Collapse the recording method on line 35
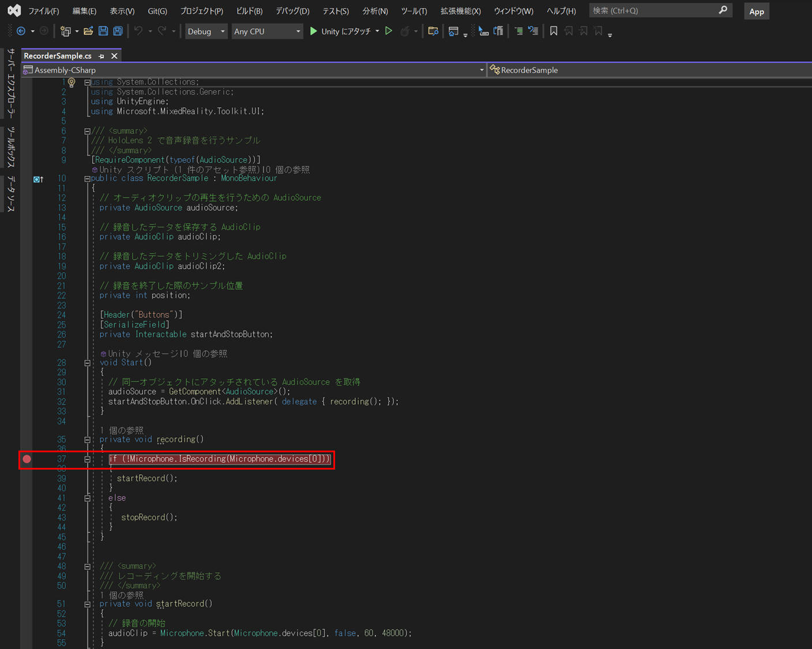Screen dimensions: 812x649 [x=87, y=440]
